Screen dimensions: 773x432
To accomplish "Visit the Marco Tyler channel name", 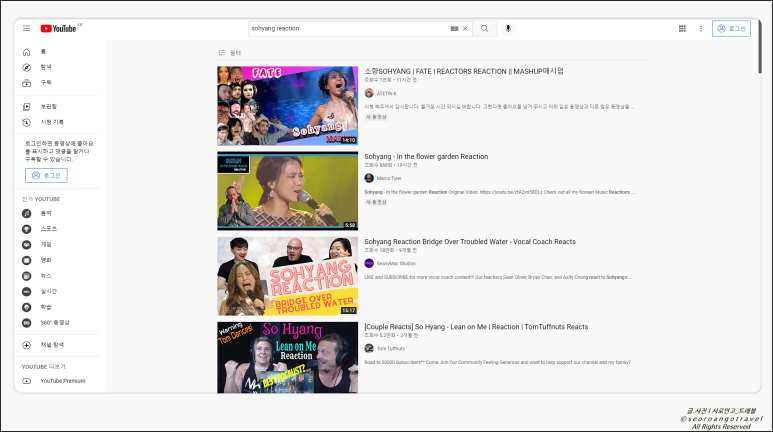I will pos(389,179).
